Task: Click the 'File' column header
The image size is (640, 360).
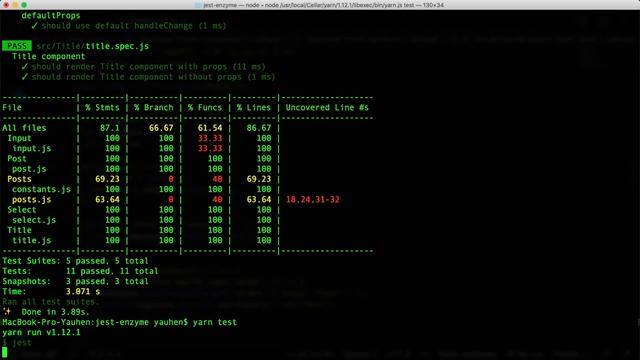Action: 12,107
